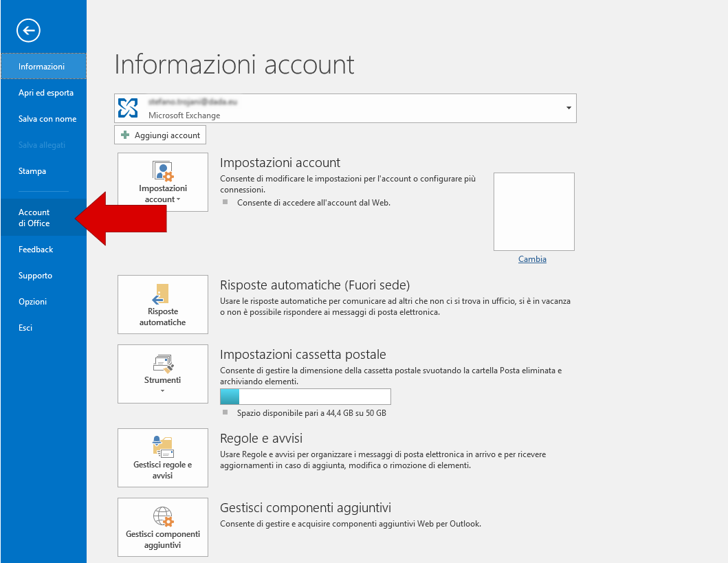Select Esci to quit Outlook
Viewport: 728px width, 563px height.
(43, 328)
